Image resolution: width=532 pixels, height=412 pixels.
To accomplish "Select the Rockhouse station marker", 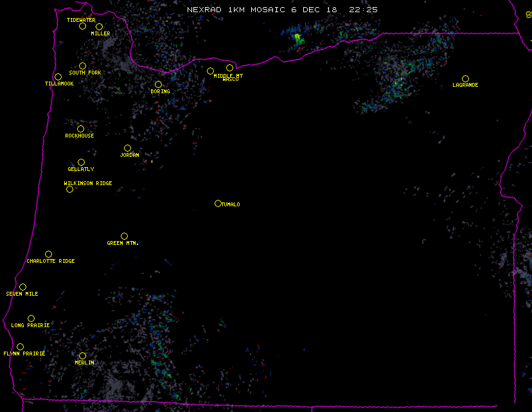I will (80, 129).
